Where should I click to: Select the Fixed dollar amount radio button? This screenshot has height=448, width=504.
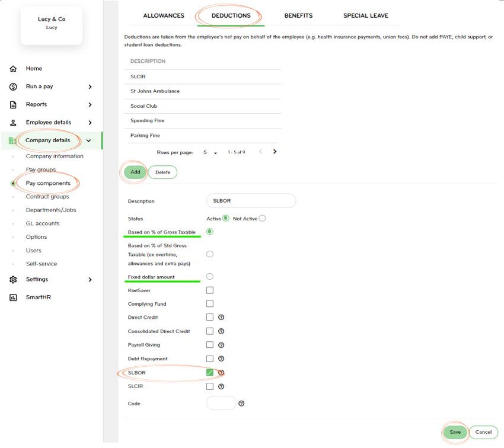tap(210, 277)
